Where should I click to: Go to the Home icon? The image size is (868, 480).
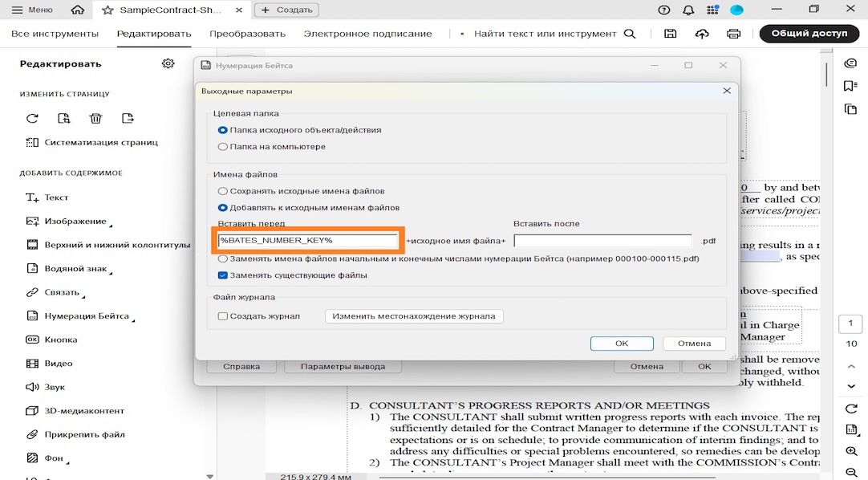[78, 10]
